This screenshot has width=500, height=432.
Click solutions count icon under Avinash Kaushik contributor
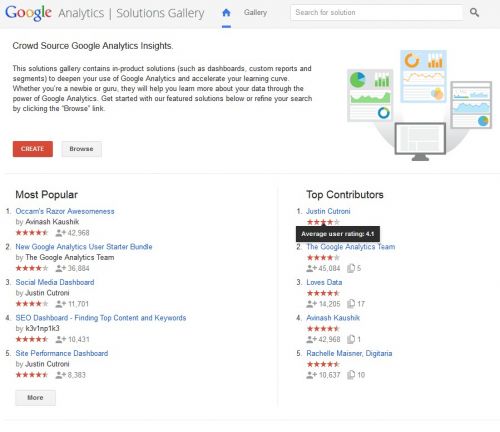pyautogui.click(x=351, y=339)
